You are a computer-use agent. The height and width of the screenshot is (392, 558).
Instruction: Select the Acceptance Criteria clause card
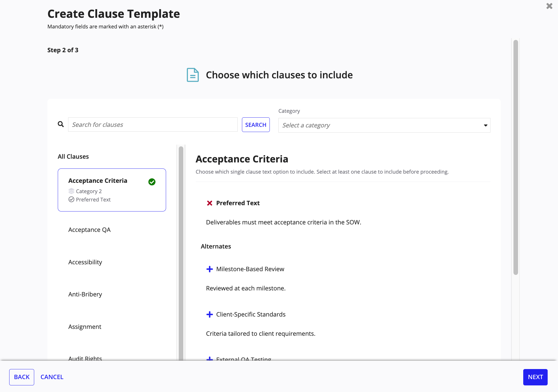tap(112, 190)
